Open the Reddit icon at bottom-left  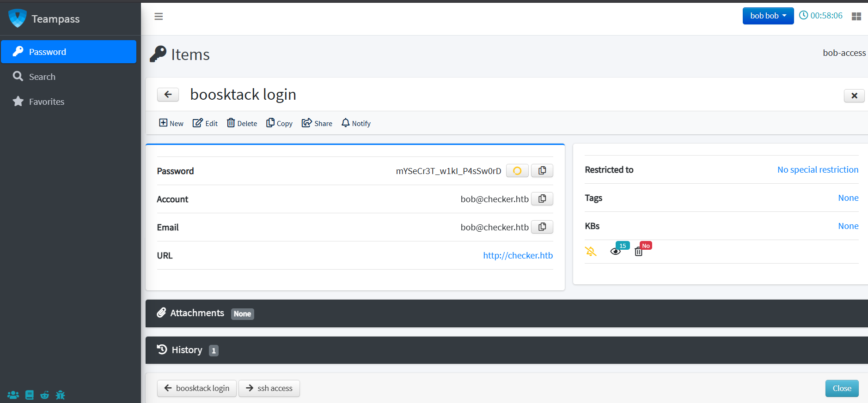45,395
